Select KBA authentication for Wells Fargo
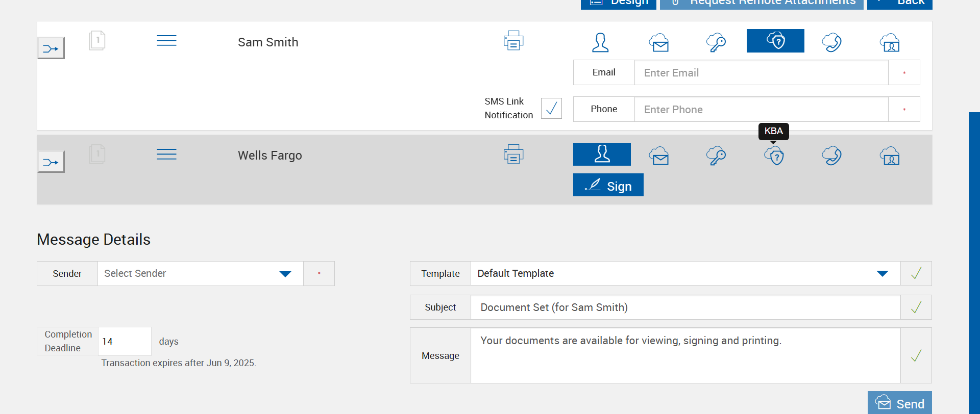This screenshot has width=980, height=414. [x=774, y=156]
